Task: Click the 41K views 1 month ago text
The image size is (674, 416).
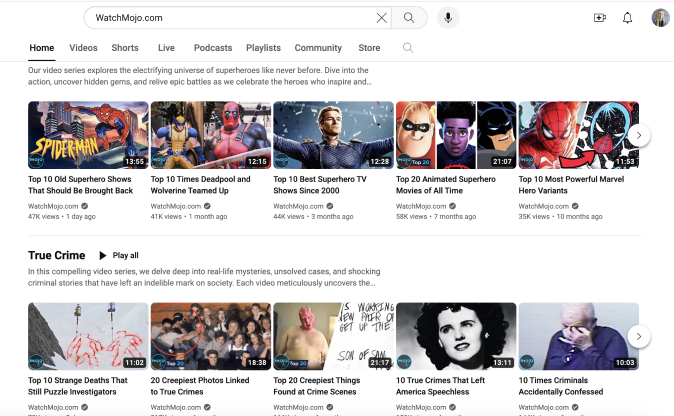Action: tap(189, 217)
